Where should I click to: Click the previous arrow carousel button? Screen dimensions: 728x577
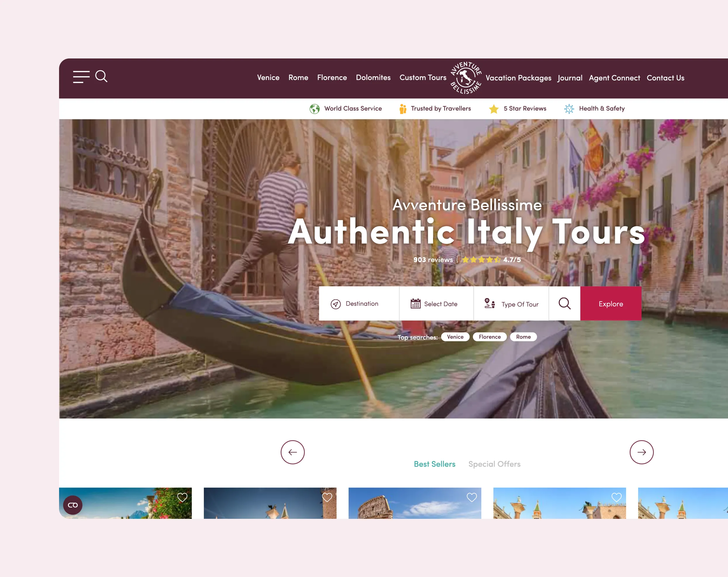293,452
